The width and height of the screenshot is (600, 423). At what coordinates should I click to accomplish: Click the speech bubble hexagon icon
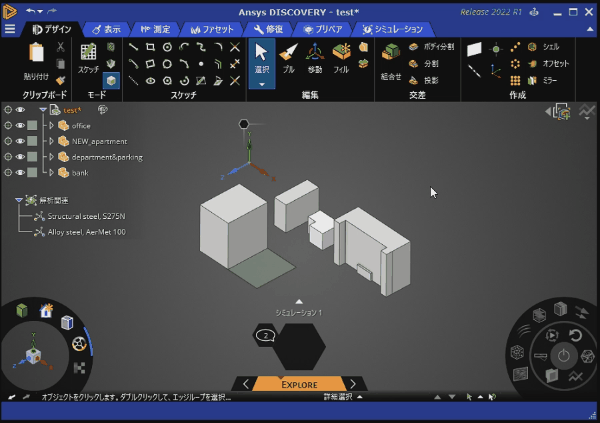[265, 336]
